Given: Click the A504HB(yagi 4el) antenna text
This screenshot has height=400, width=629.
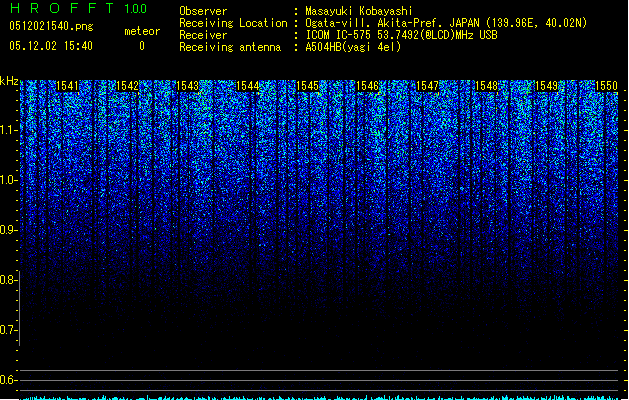Looking at the screenshot, I should (353, 47).
